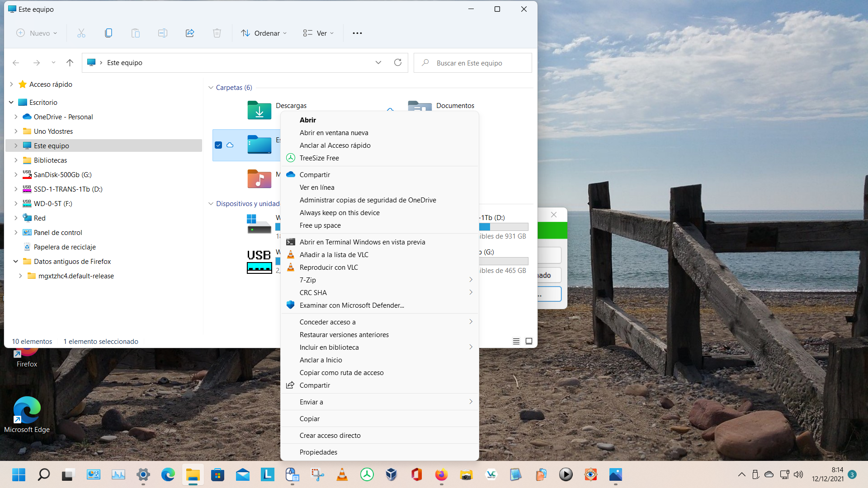This screenshot has width=868, height=488.
Task: Click the Buscar en Este equipo field
Action: [x=472, y=63]
